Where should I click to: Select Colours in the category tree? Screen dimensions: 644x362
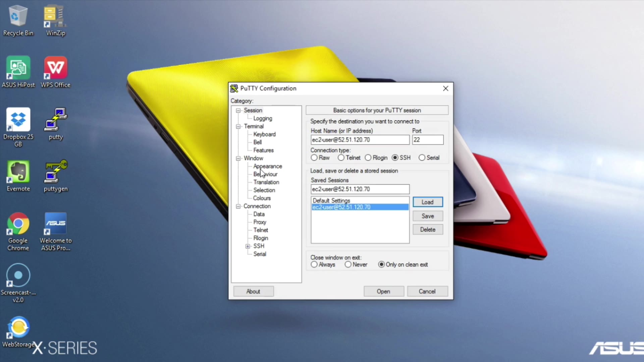click(x=262, y=198)
